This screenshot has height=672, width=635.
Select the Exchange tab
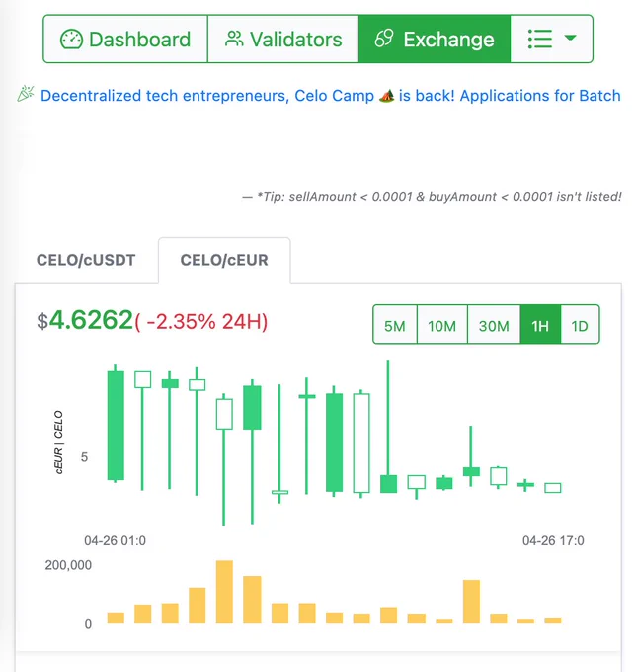pyautogui.click(x=435, y=39)
